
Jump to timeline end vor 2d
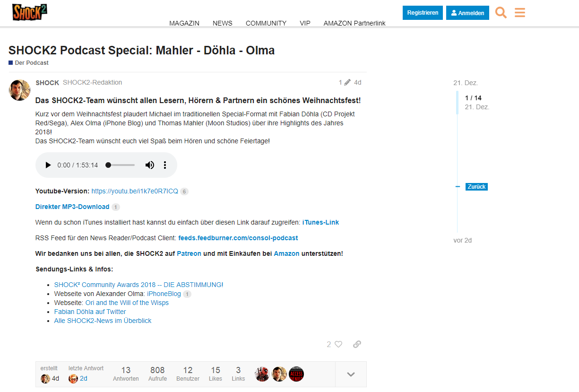coord(463,240)
